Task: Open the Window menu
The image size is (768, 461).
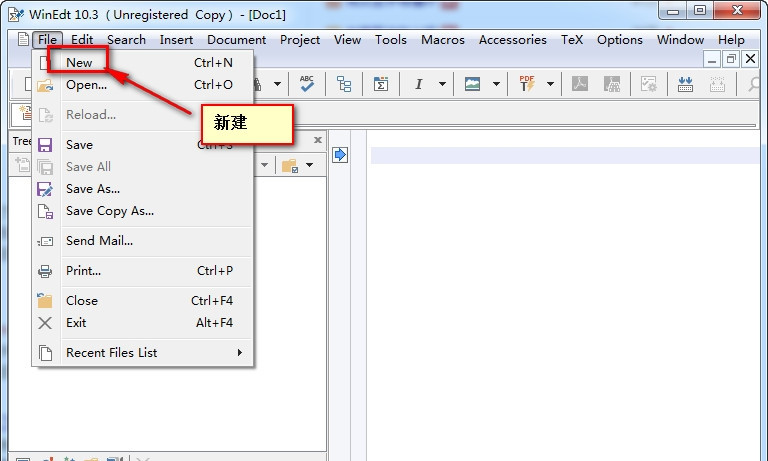Action: click(x=680, y=40)
